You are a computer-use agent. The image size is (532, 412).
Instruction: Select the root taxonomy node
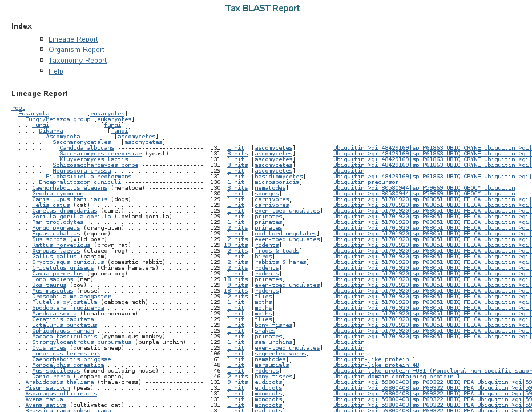pos(18,108)
